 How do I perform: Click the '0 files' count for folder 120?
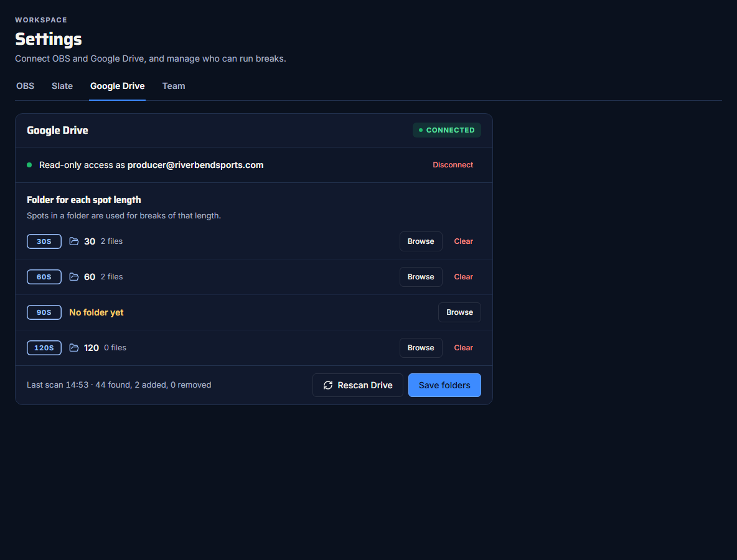[115, 348]
